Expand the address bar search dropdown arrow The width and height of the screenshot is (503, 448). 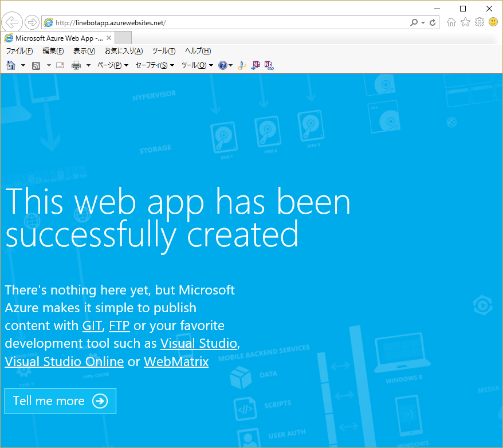coord(423,23)
